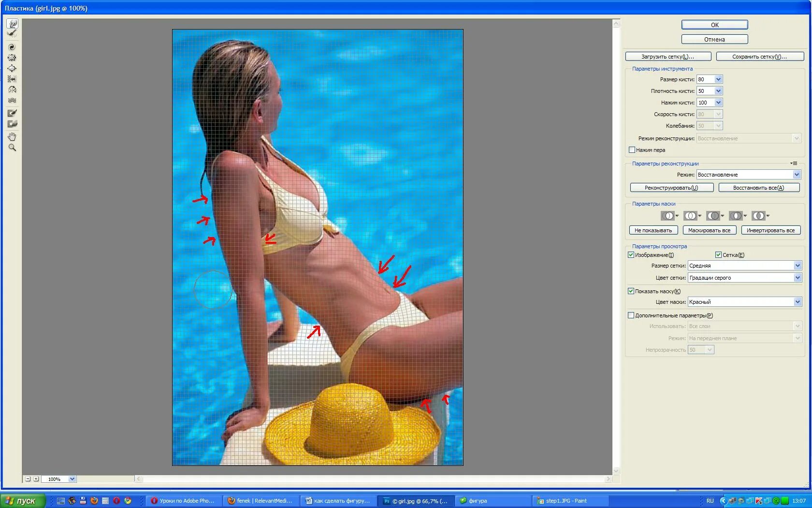Click the Add to Selection mask icon
This screenshot has width=812, height=508.
click(x=690, y=216)
